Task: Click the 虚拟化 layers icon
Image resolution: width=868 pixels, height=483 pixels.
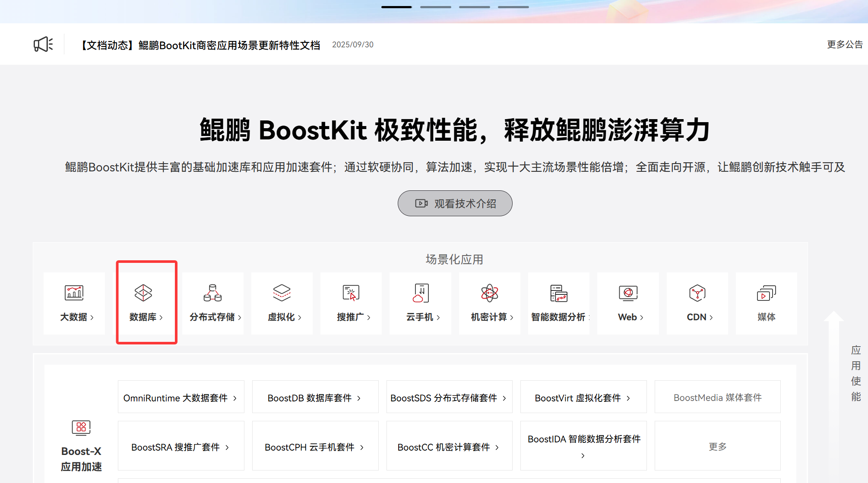Action: [282, 293]
